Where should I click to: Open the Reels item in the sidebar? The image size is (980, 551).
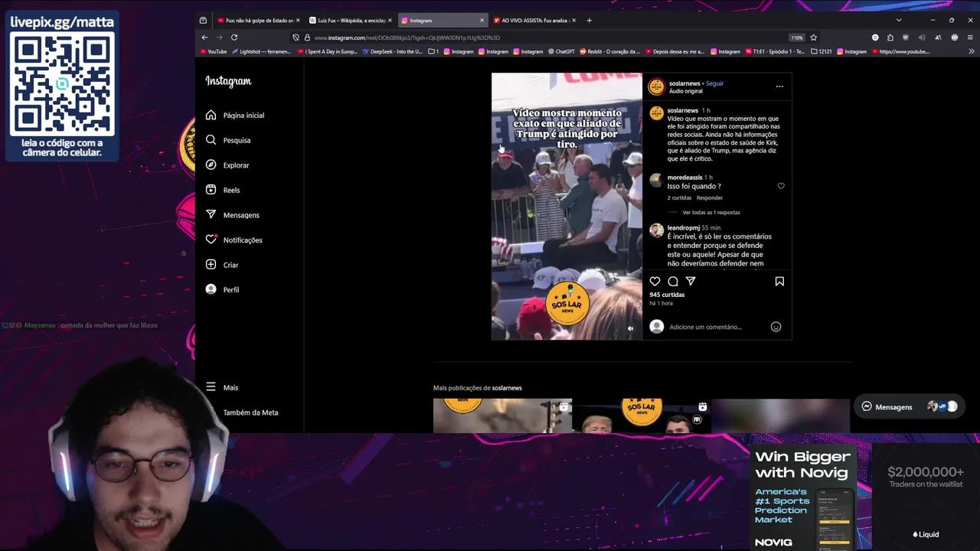(x=223, y=190)
